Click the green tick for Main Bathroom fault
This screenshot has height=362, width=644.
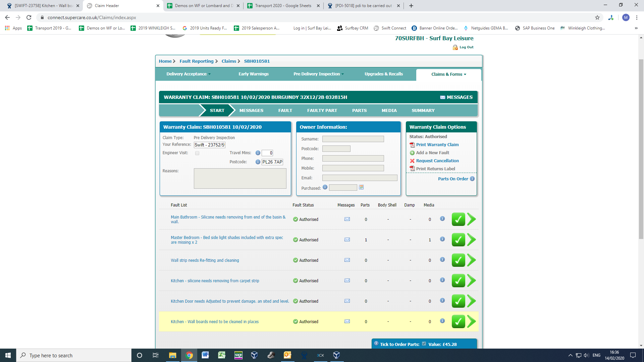pyautogui.click(x=458, y=220)
